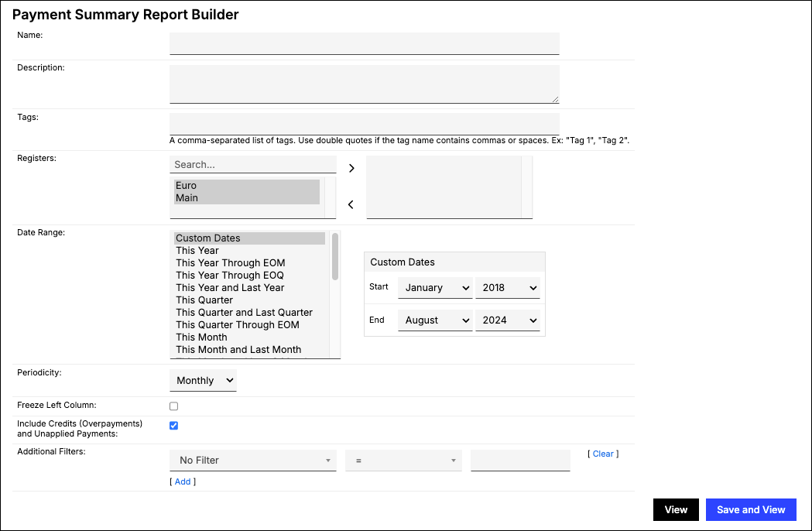This screenshot has height=531, width=812.
Task: Select This Quarter Through EOM
Action: click(x=249, y=325)
